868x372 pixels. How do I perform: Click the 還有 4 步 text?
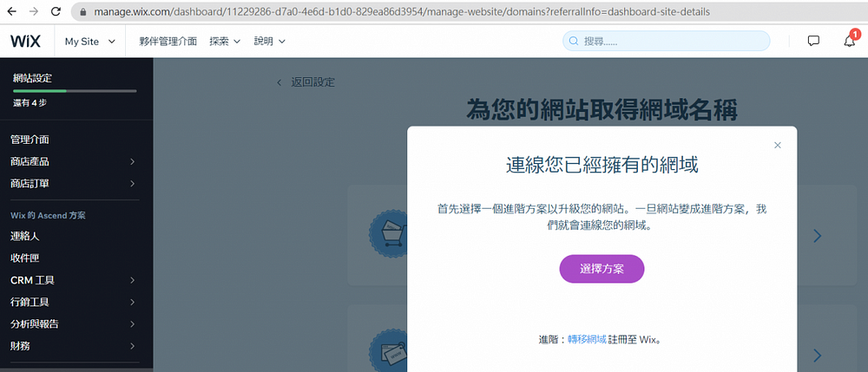coord(30,102)
